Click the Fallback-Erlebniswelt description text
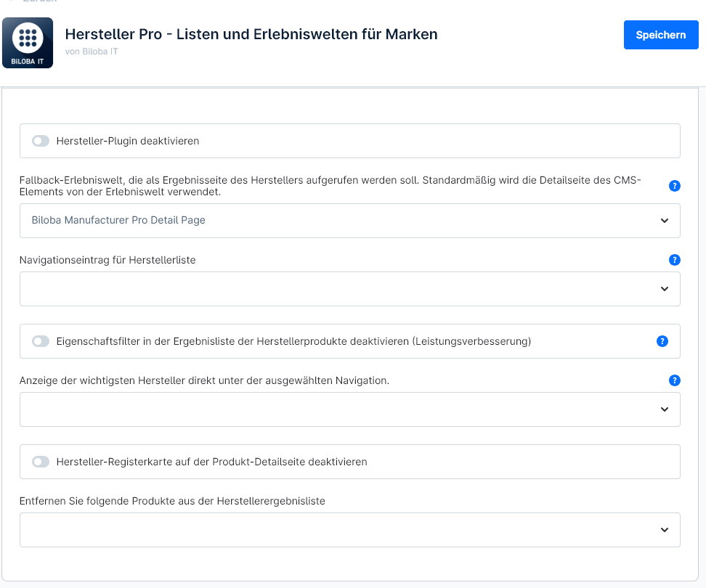 (330, 186)
